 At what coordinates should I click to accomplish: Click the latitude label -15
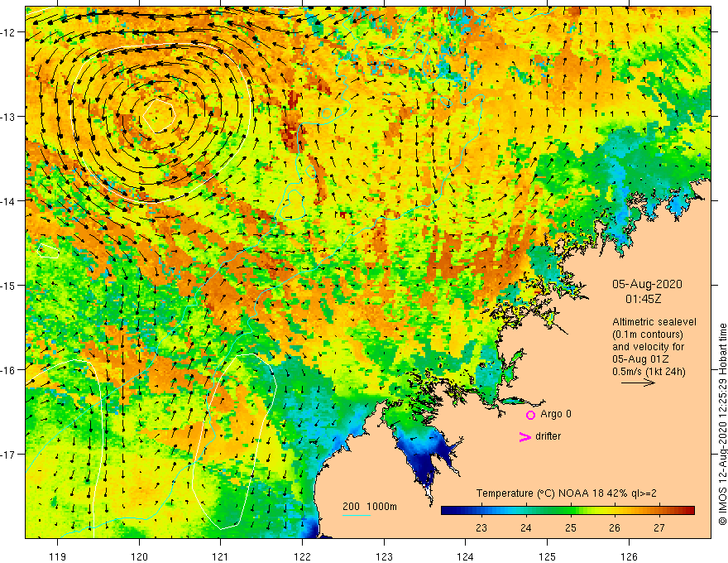pos(9,285)
